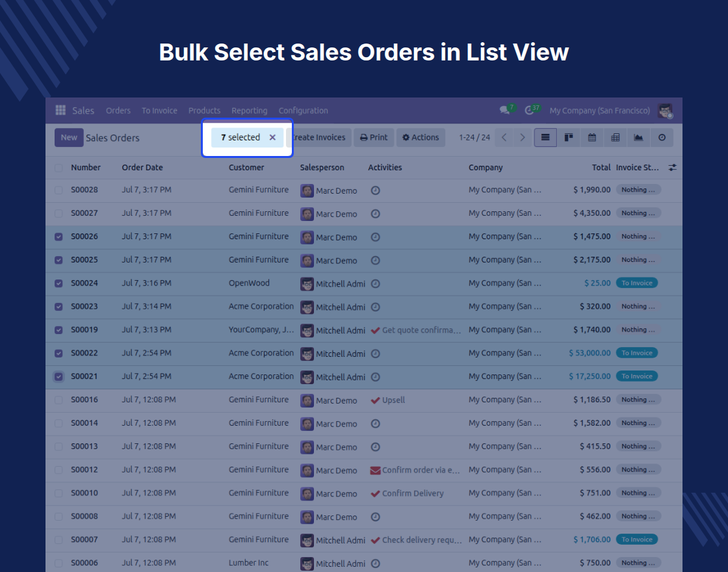Open the activities clock icon with 37 badge
Viewport: 728px width, 572px height.
pyautogui.click(x=529, y=110)
